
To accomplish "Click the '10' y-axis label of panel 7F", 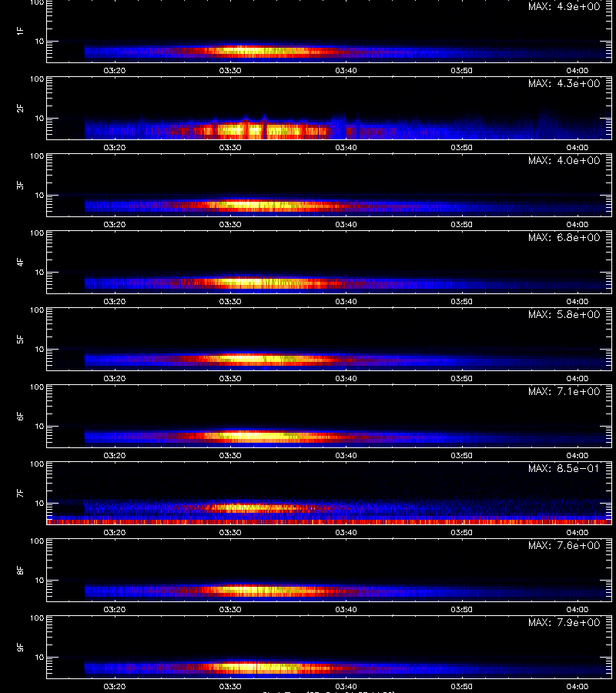I will (x=39, y=503).
